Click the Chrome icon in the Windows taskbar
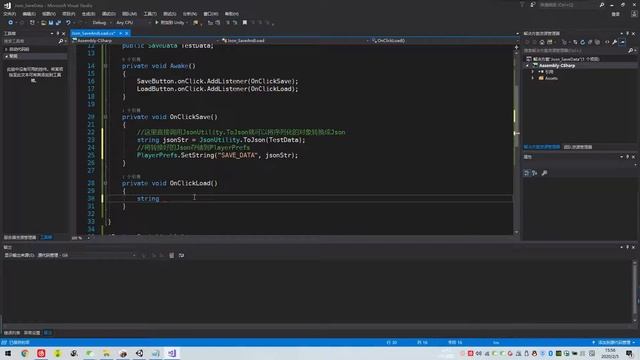This screenshot has height=360, width=640. 25,353
